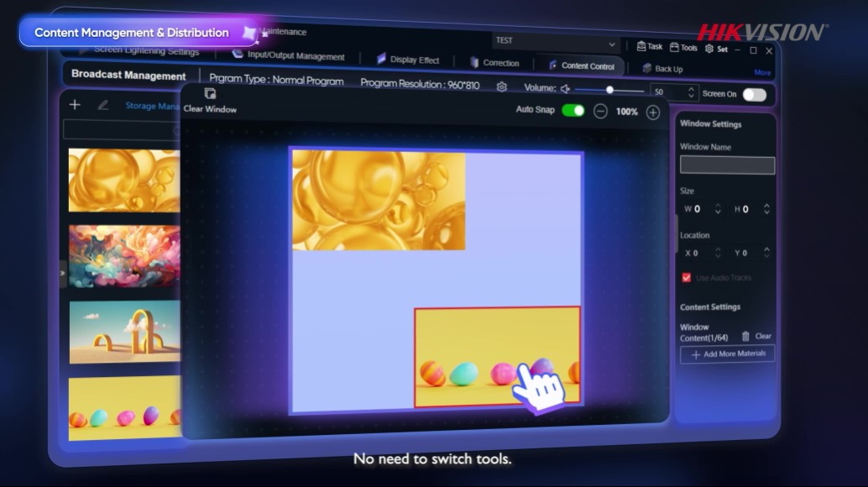This screenshot has height=487, width=868.
Task: Select golden arches desert thumbnail
Action: click(124, 332)
